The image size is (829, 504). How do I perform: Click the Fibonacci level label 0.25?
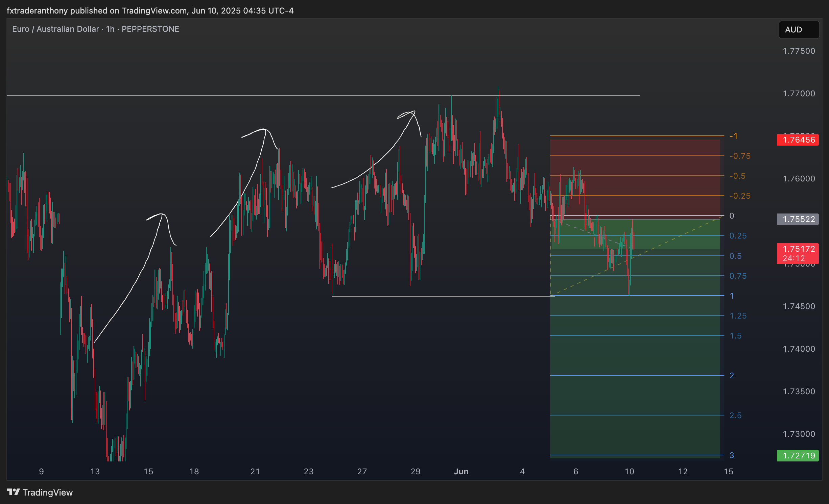(738, 236)
